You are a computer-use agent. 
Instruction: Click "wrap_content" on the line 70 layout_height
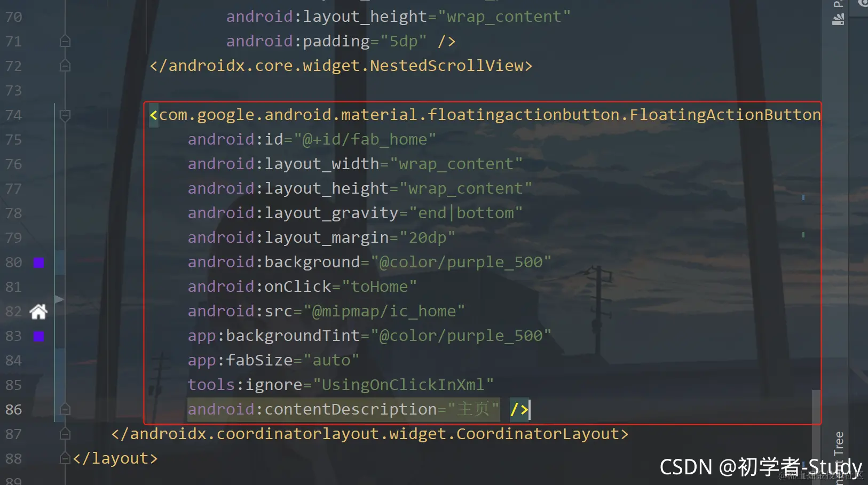coord(504,17)
